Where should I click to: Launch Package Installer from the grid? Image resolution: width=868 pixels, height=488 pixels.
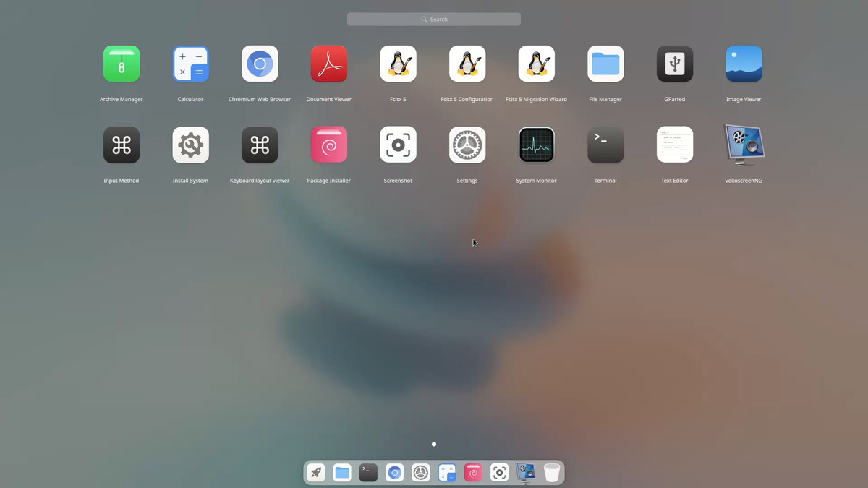pos(329,145)
